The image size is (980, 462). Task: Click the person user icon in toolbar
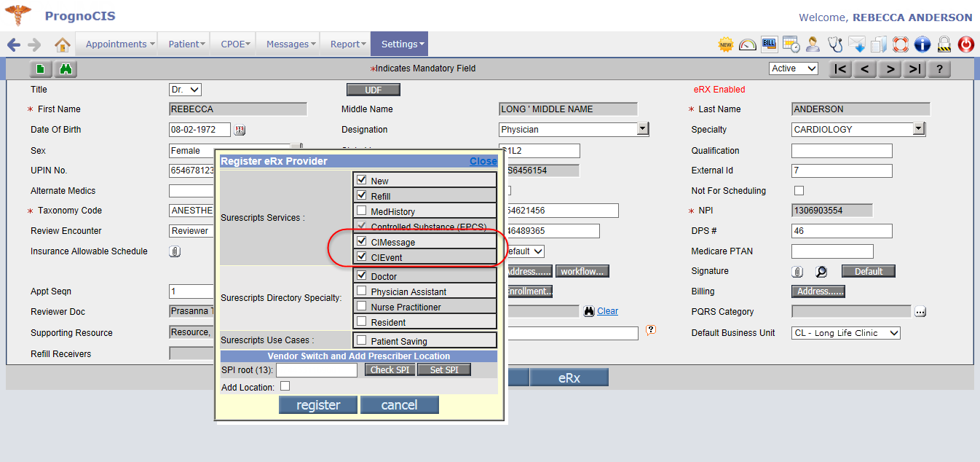click(813, 44)
